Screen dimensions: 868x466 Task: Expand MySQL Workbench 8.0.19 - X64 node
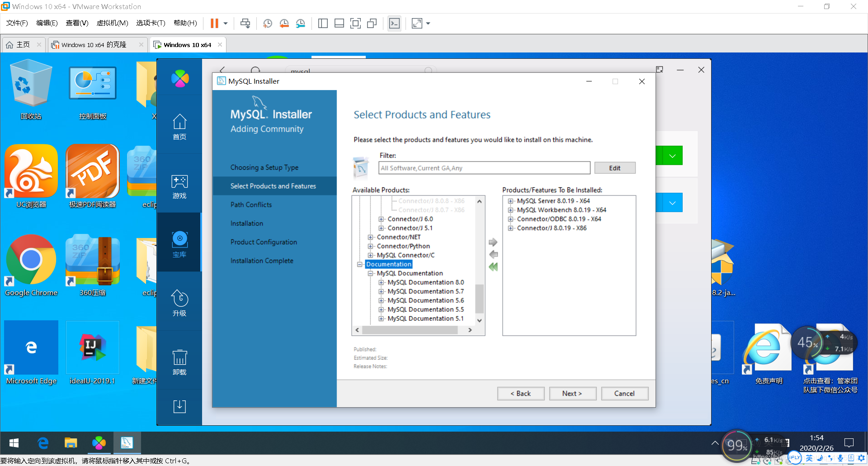[x=510, y=210]
